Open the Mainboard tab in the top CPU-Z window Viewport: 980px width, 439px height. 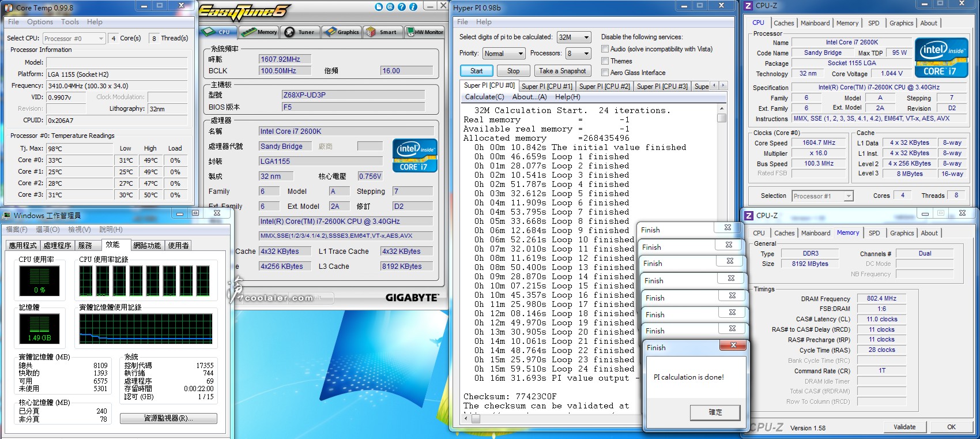tap(815, 23)
